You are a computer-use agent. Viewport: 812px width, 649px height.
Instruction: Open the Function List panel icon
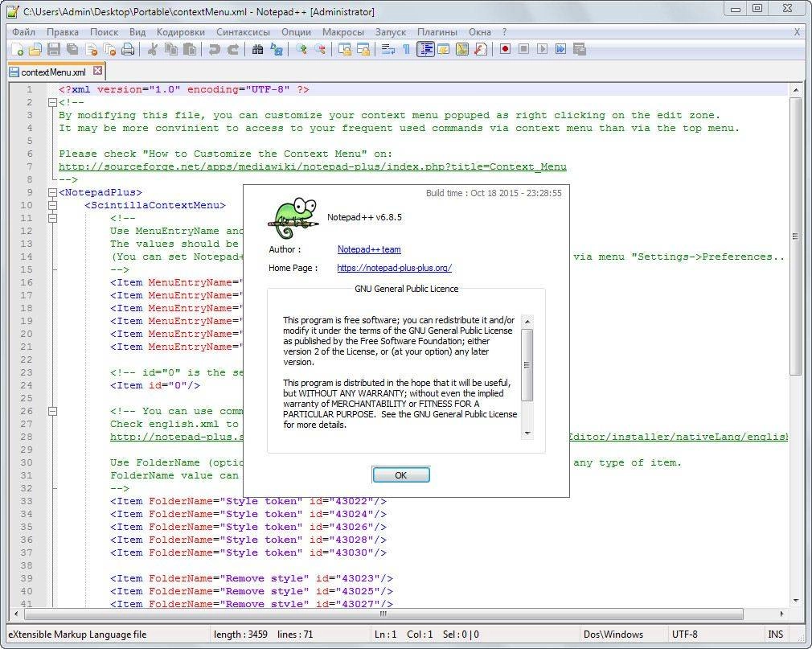point(481,49)
